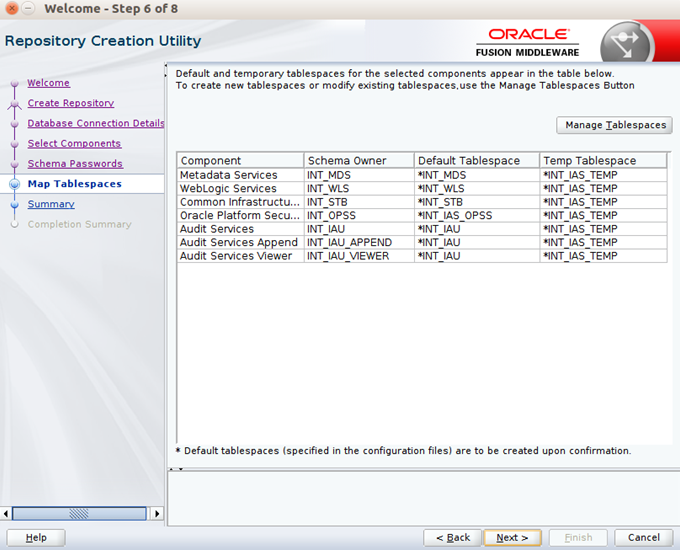Select the WebLogic Services row
The width and height of the screenshot is (680, 551).
tap(422, 189)
